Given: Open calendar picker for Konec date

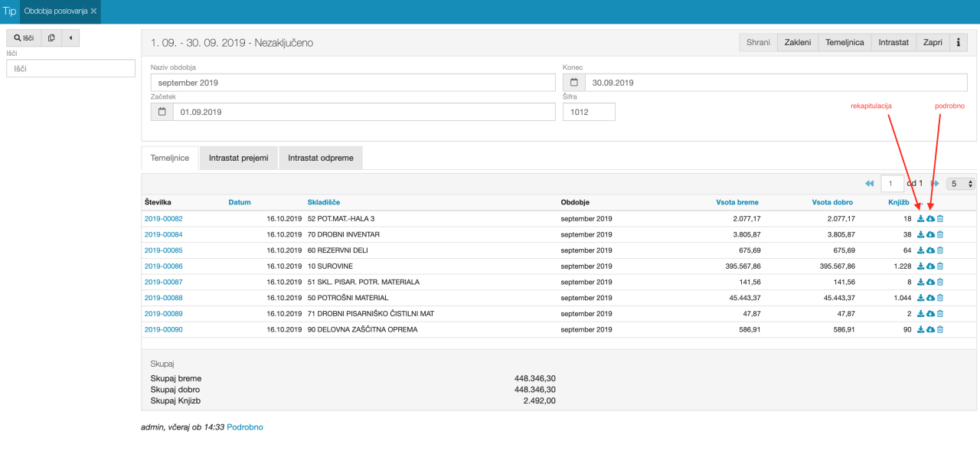Looking at the screenshot, I should 573,83.
